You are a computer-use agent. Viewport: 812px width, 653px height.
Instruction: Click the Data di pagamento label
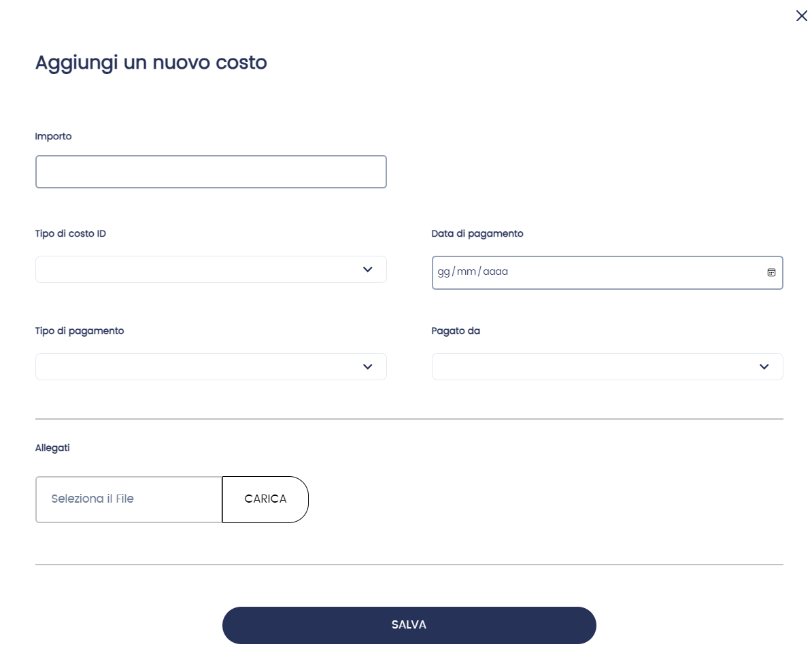click(477, 233)
